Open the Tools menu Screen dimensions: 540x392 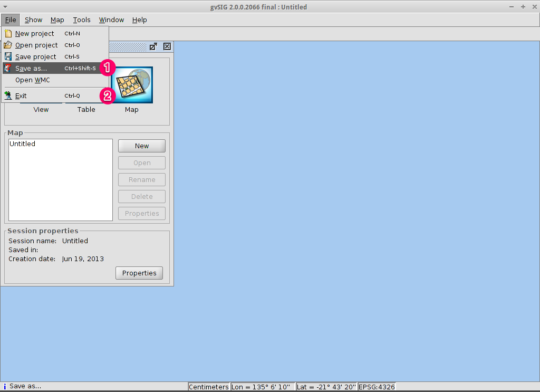point(82,20)
